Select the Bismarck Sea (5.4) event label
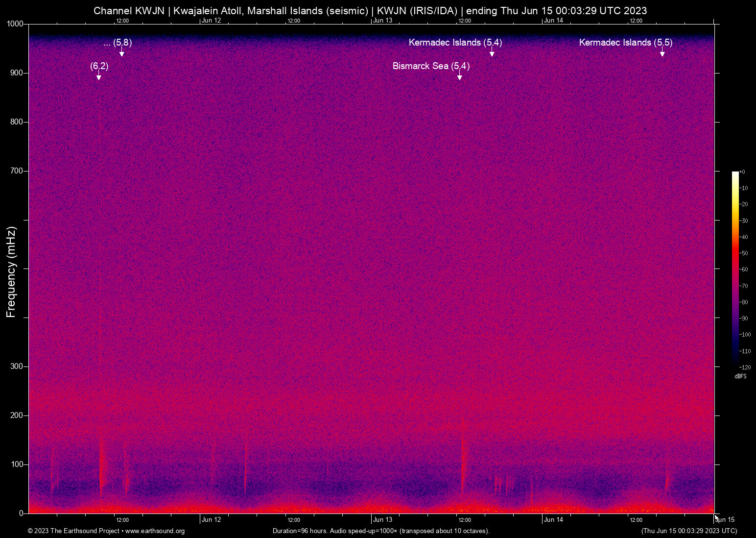The width and height of the screenshot is (756, 538). click(x=431, y=66)
